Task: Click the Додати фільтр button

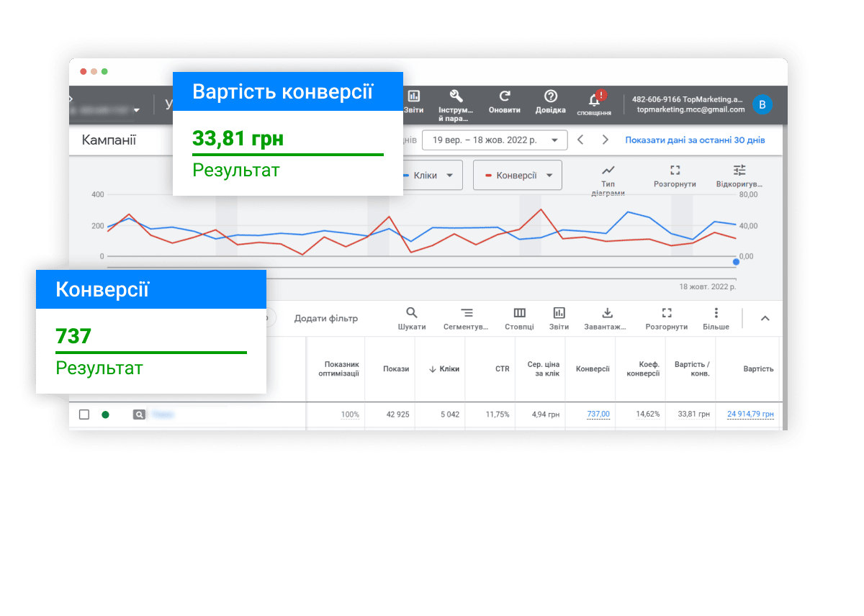Action: tap(326, 318)
